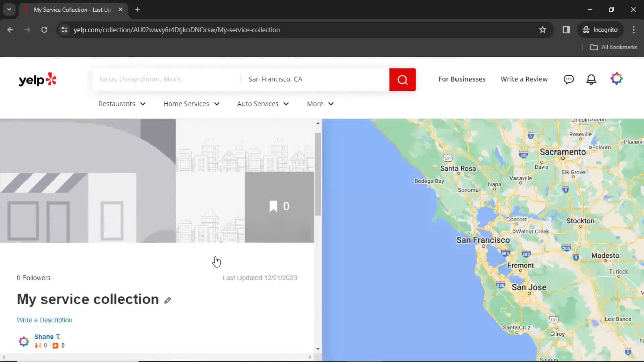644x362 pixels.
Task: Expand the Restaurants menu
Action: pos(122,104)
